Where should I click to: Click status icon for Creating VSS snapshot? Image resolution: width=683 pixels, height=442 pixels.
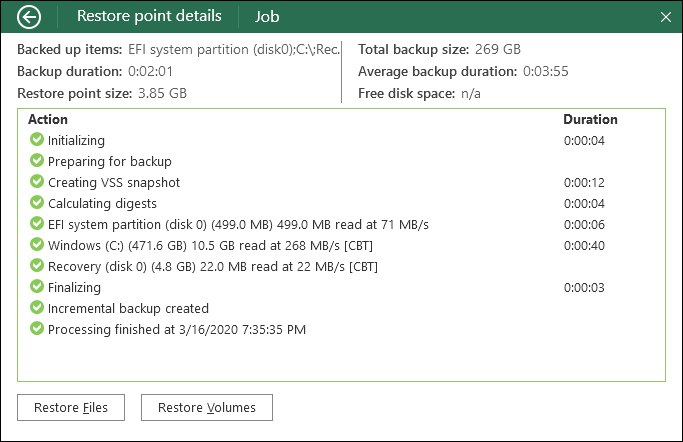(x=37, y=182)
